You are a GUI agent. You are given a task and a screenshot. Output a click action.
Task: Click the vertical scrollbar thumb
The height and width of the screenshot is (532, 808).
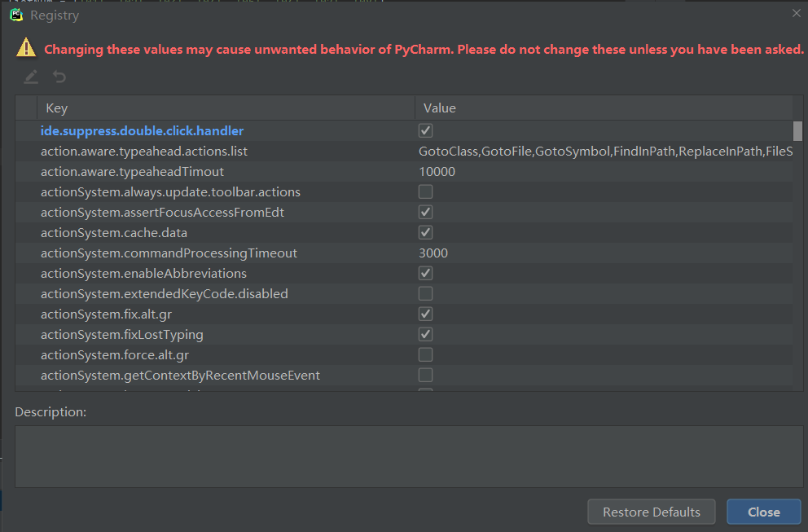click(797, 130)
